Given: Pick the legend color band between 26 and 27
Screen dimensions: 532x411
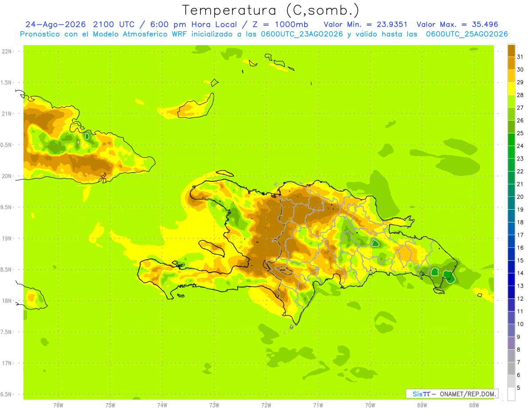Looking at the screenshot, I should coord(511,114).
